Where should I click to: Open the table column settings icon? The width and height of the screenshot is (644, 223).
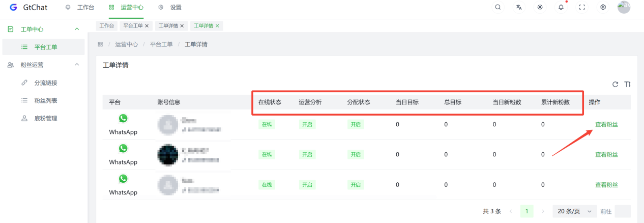point(628,84)
